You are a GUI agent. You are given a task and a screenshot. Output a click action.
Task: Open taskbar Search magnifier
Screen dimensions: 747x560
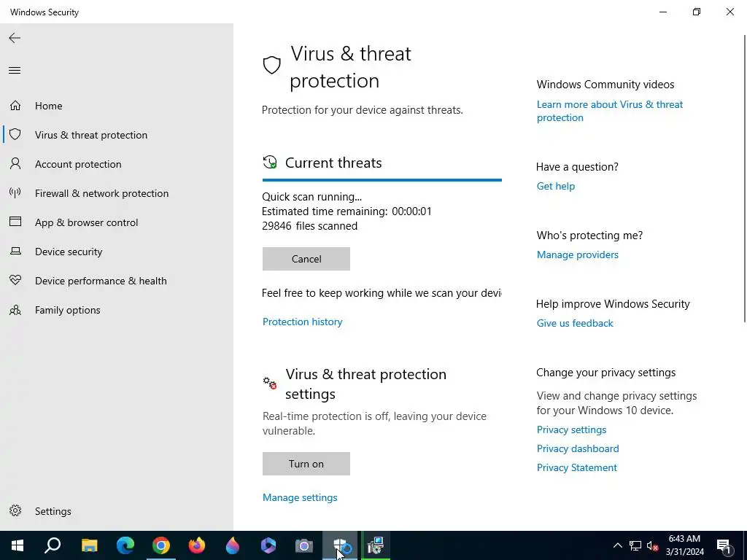[x=53, y=545]
